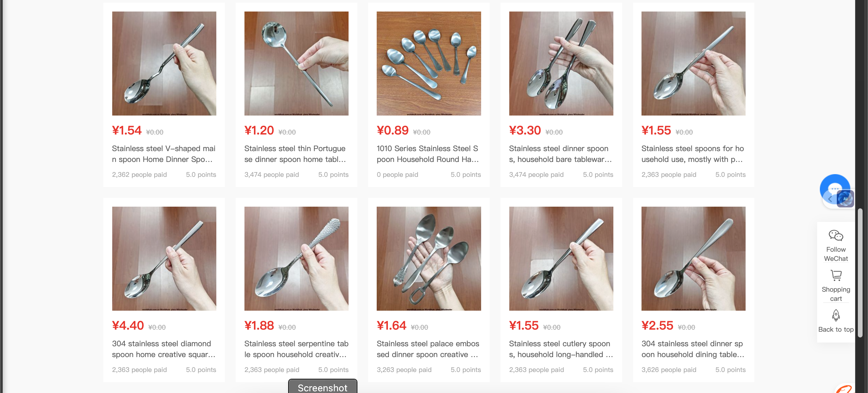
Task: Click the 3,626 people paid label
Action: coord(669,370)
